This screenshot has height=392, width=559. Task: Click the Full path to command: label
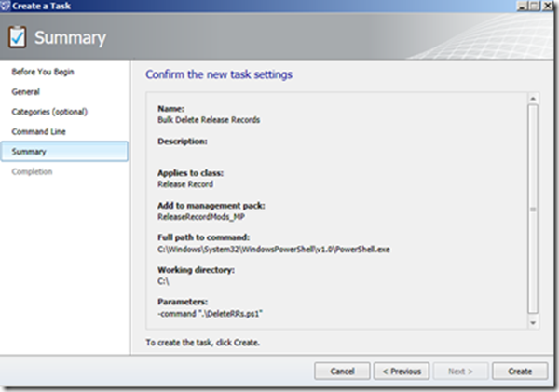tap(203, 237)
